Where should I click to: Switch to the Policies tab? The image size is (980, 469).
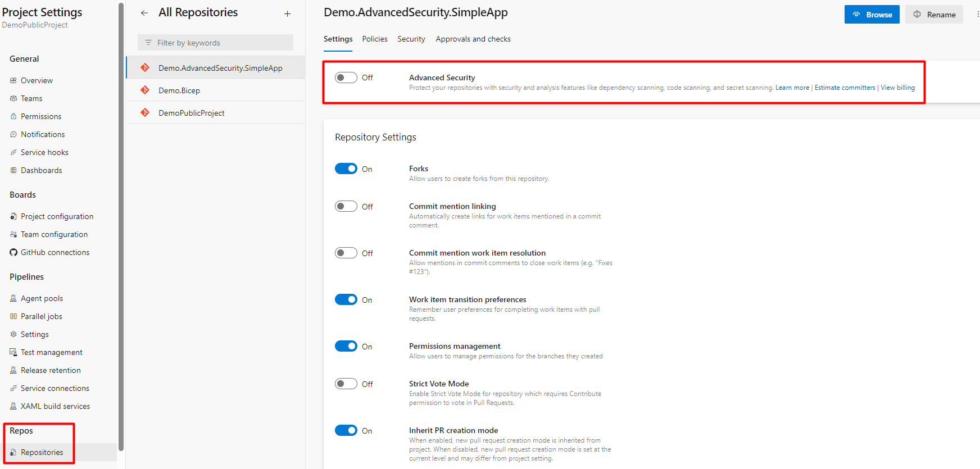click(x=375, y=39)
